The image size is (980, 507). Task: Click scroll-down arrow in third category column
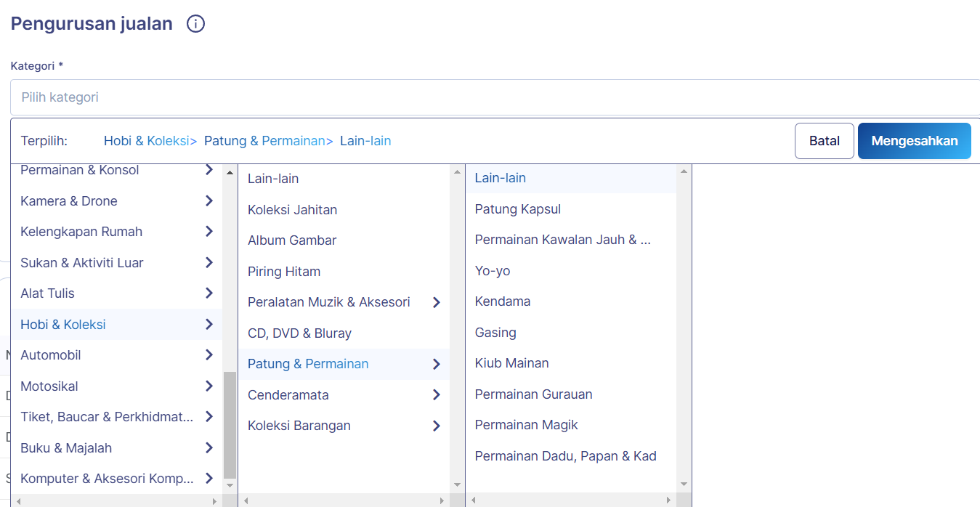[x=683, y=484]
